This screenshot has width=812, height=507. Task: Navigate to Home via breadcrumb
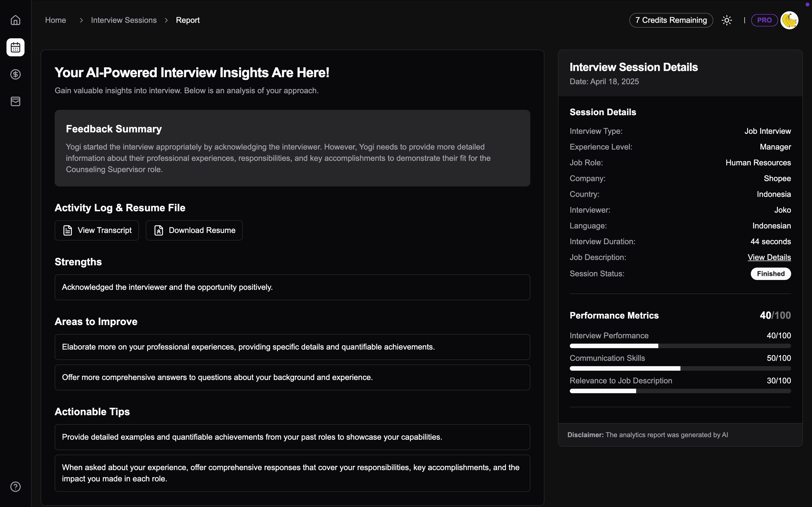click(55, 20)
